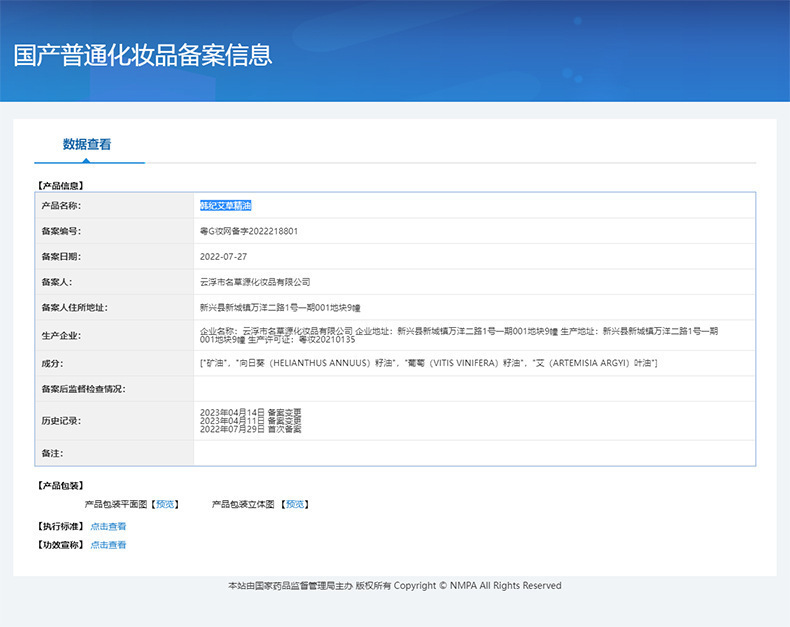Viewport: 790px width, 627px height.
Task: Click the 成分 ingredient list text
Action: (x=428, y=363)
